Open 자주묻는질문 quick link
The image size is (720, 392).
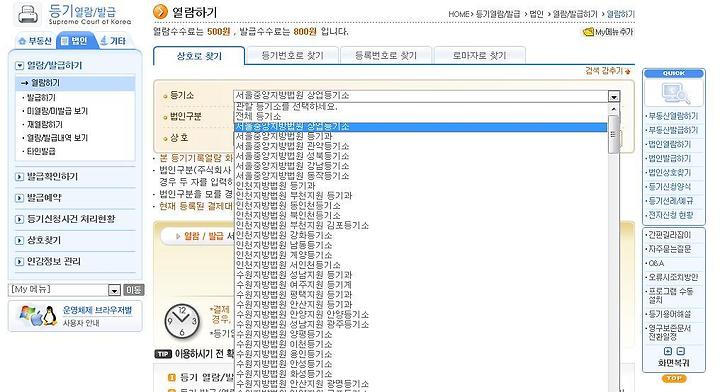[x=669, y=249]
